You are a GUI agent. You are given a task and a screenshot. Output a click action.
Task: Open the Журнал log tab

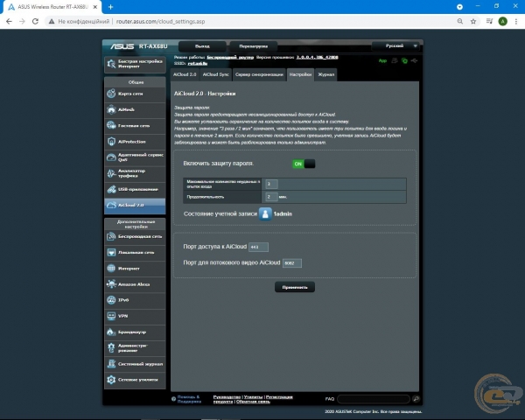[325, 74]
